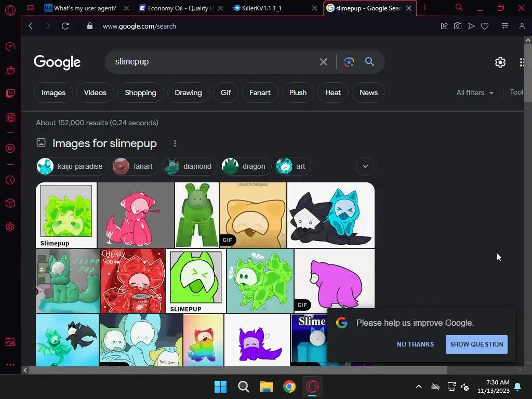This screenshot has width=532, height=399.
Task: Open the All filters dropdown
Action: tap(475, 92)
